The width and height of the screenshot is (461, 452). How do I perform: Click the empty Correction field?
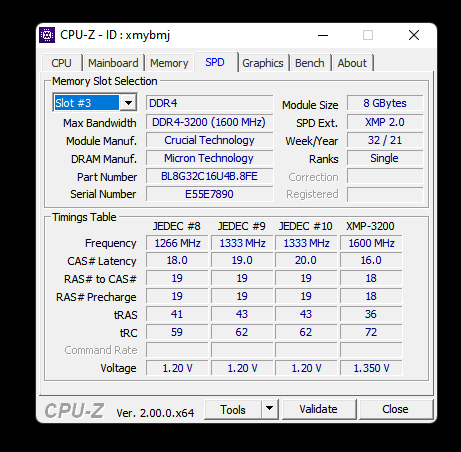[x=385, y=176]
